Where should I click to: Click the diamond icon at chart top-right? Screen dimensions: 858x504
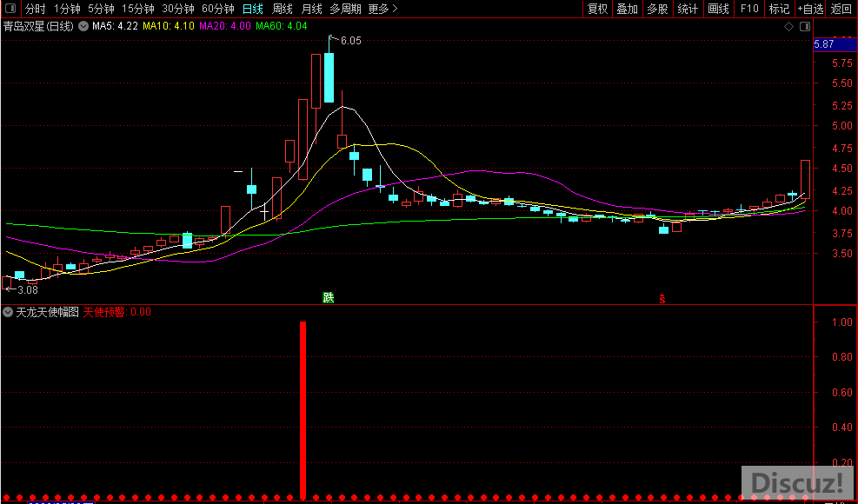point(788,26)
